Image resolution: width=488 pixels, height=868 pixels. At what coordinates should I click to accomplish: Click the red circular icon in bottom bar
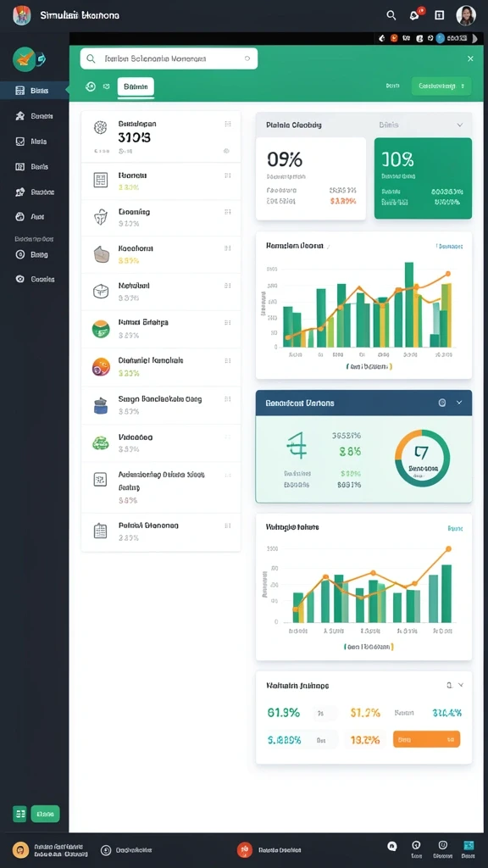tap(245, 849)
